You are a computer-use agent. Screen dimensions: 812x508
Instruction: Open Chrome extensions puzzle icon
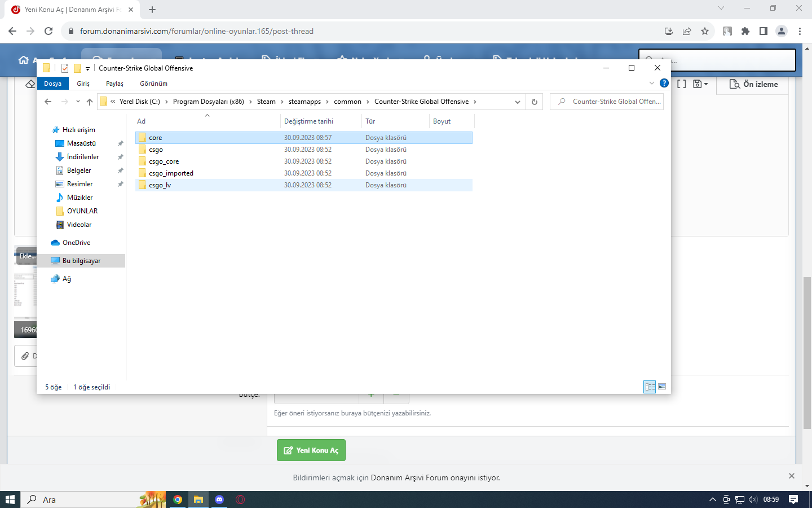(745, 31)
